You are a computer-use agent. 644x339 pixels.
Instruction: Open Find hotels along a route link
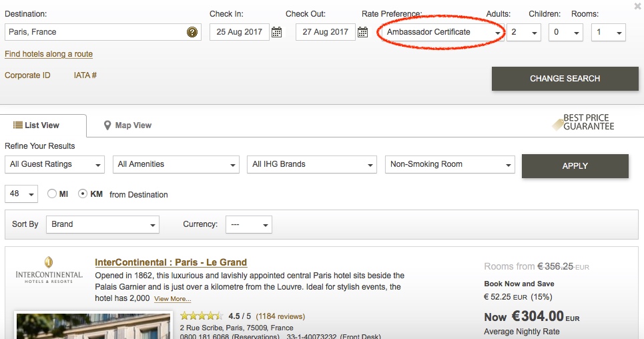pyautogui.click(x=49, y=54)
